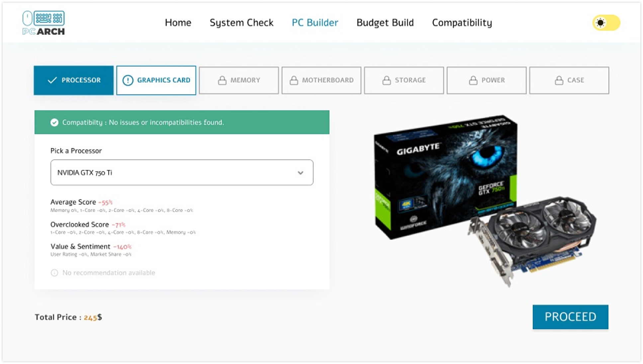Screen dimensions: 643x364
Task: Click the Storage step lock icon
Action: [x=387, y=80]
